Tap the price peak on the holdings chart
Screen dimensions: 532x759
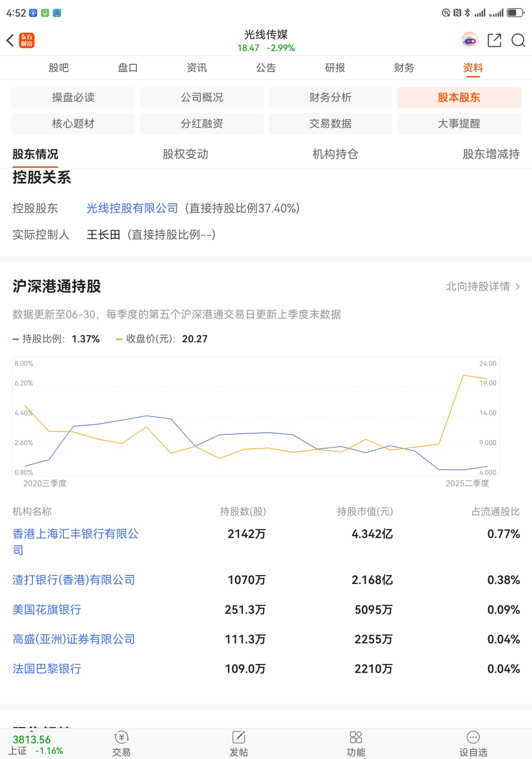coord(463,375)
